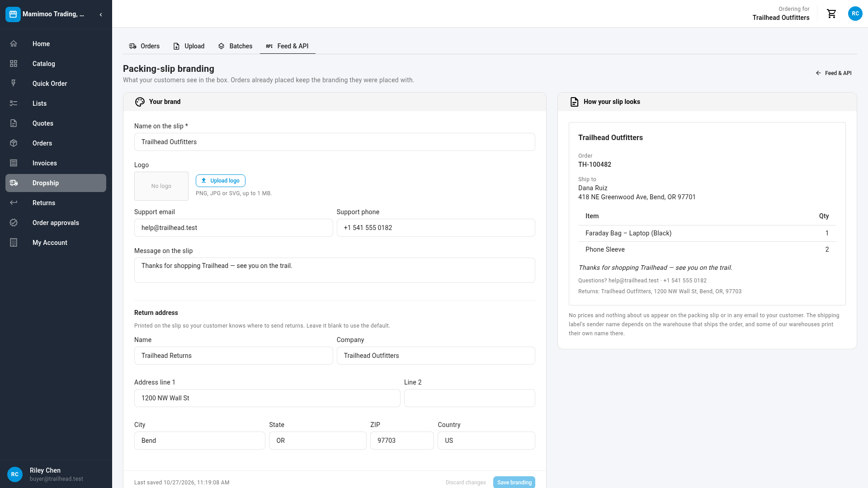Click the upload file icon on Upload tab
The width and height of the screenshot is (868, 488).
177,46
